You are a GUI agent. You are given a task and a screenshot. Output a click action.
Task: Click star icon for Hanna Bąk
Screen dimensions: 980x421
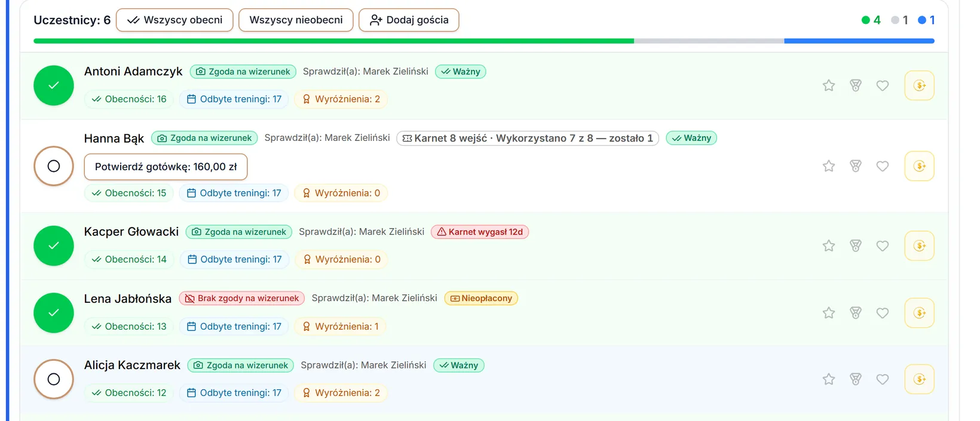coord(828,166)
